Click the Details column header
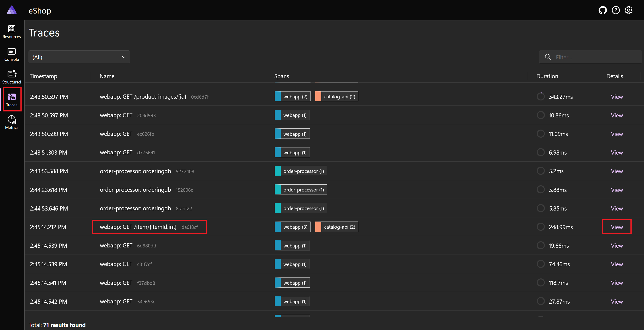The height and width of the screenshot is (330, 644). pyautogui.click(x=615, y=76)
